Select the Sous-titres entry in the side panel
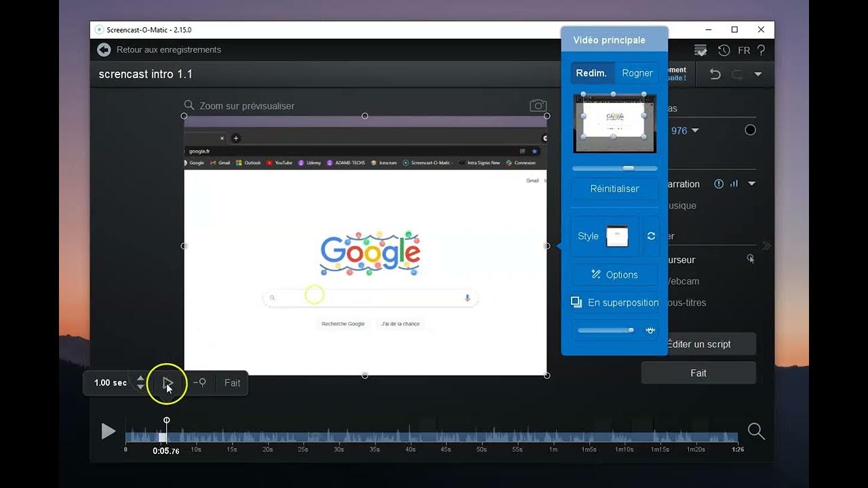The image size is (868, 488). pos(687,302)
